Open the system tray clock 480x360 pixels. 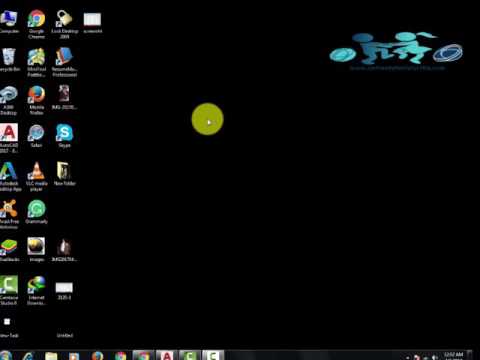(x=453, y=356)
